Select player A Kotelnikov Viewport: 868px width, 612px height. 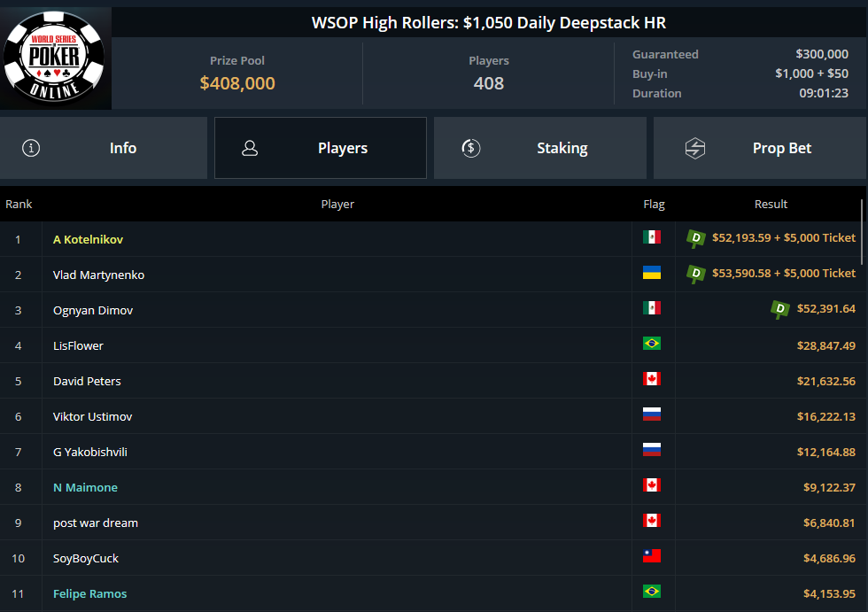coord(88,240)
